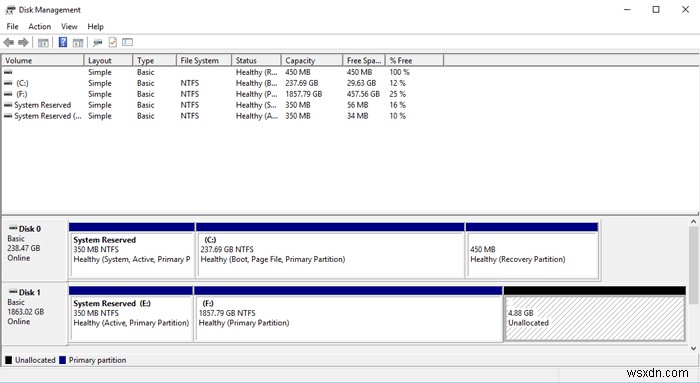Sort by the Type column header
The image size is (700, 383).
click(154, 60)
